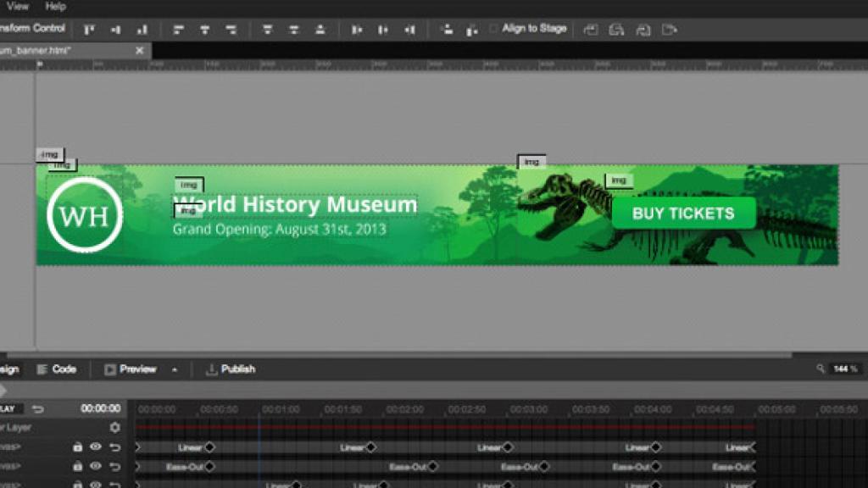Open the Preview dropdown arrow

174,369
